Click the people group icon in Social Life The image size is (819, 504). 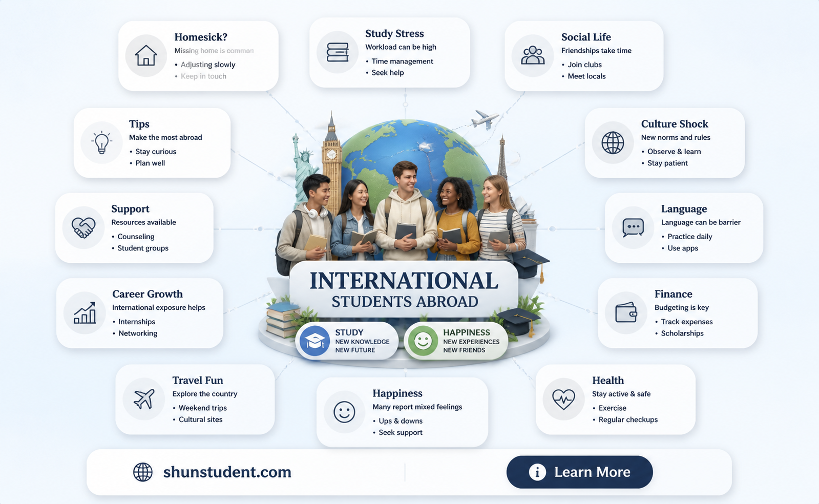[533, 55]
